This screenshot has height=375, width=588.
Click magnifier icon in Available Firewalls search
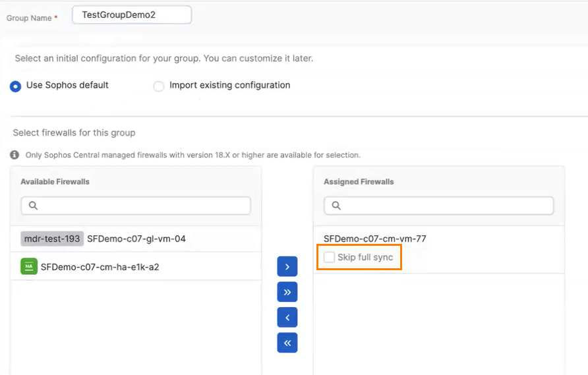click(33, 206)
